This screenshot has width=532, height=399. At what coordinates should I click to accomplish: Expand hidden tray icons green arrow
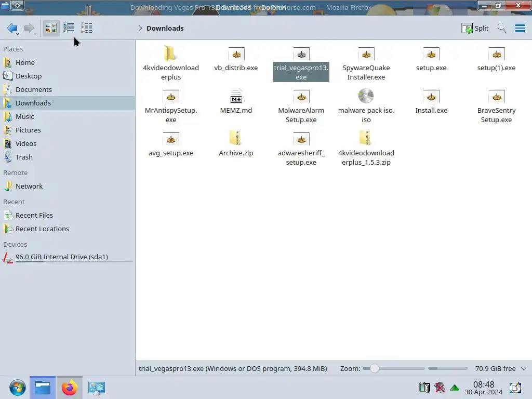pyautogui.click(x=455, y=388)
